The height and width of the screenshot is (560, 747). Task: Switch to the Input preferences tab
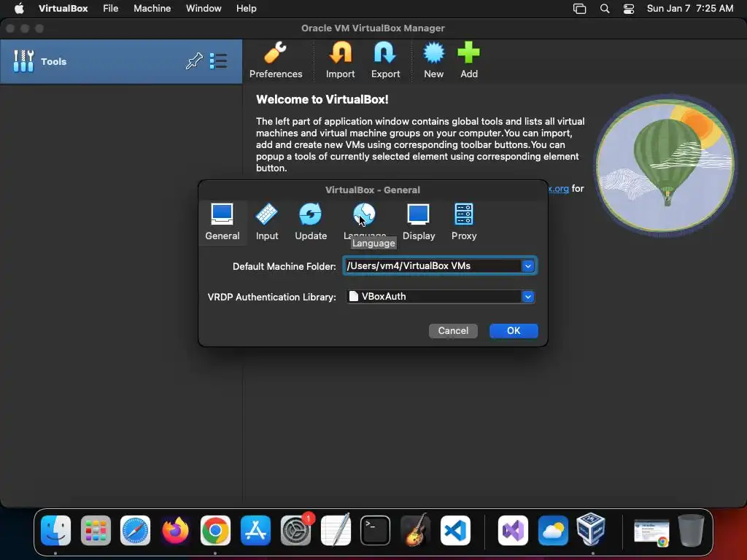[267, 222]
